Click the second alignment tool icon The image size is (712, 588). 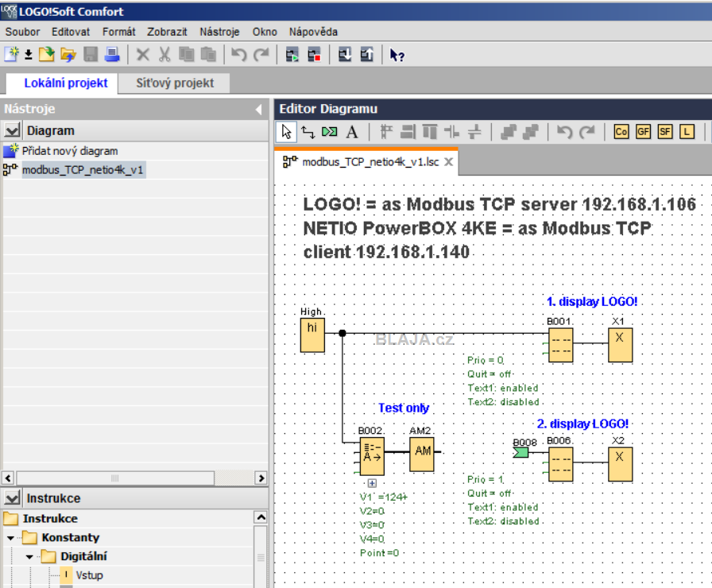coord(408,132)
